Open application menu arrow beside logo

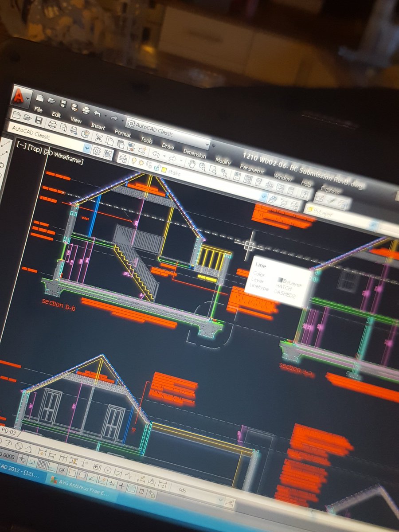(x=27, y=98)
